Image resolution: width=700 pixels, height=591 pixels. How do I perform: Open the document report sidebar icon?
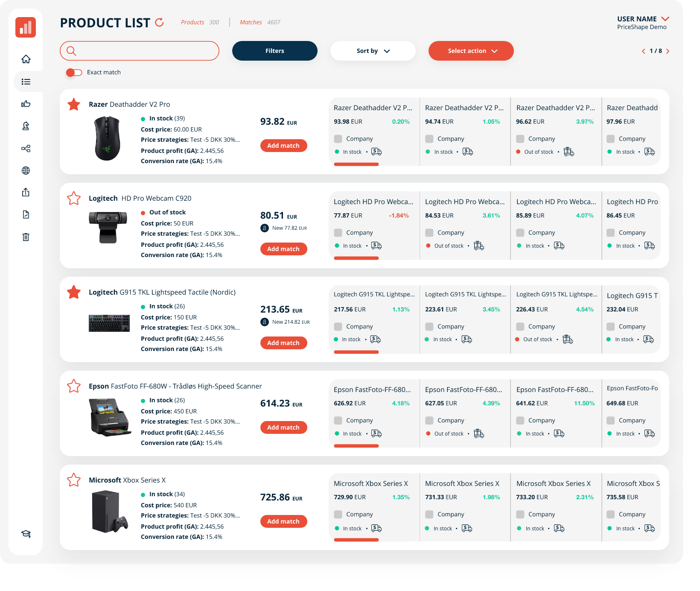tap(26, 214)
